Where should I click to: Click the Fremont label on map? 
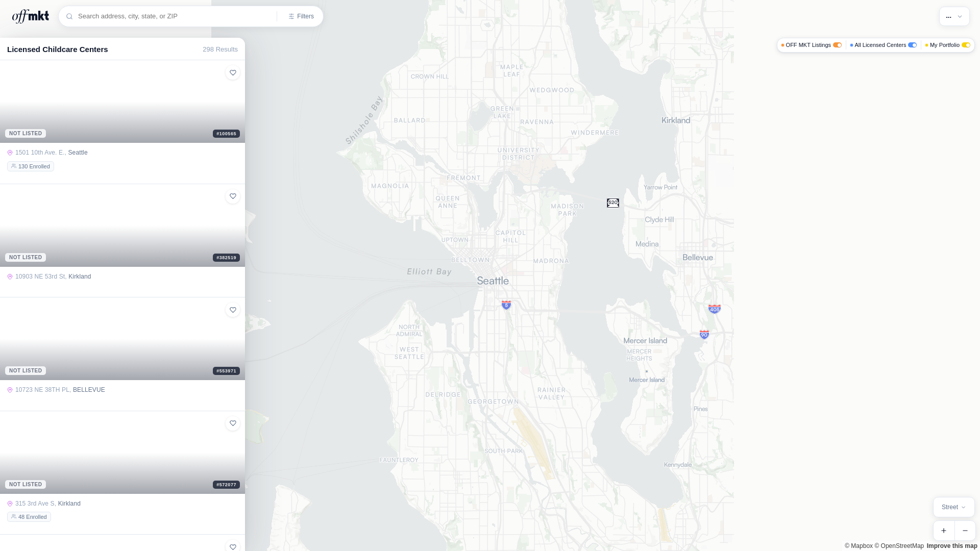point(464,178)
